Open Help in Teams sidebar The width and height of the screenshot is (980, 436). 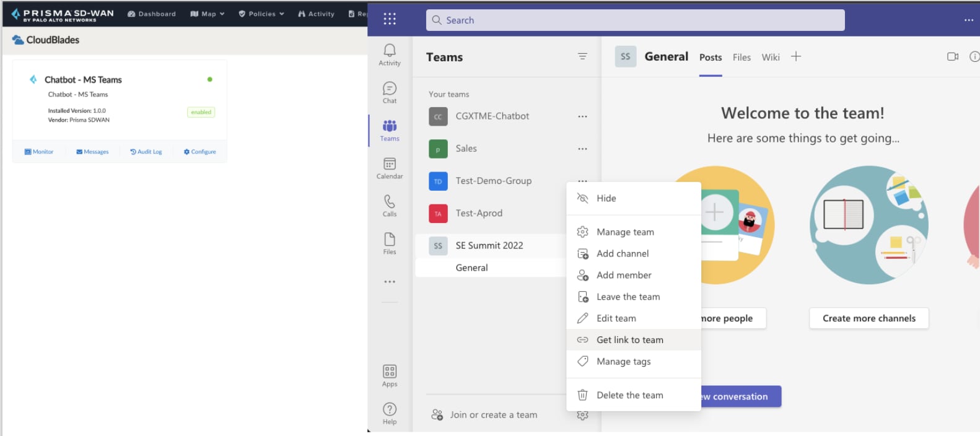(390, 414)
